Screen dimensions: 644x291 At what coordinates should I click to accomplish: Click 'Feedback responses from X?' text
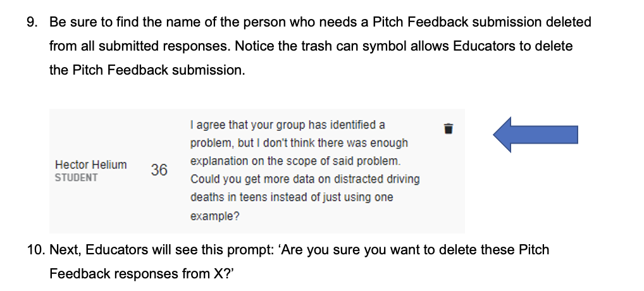(x=139, y=274)
